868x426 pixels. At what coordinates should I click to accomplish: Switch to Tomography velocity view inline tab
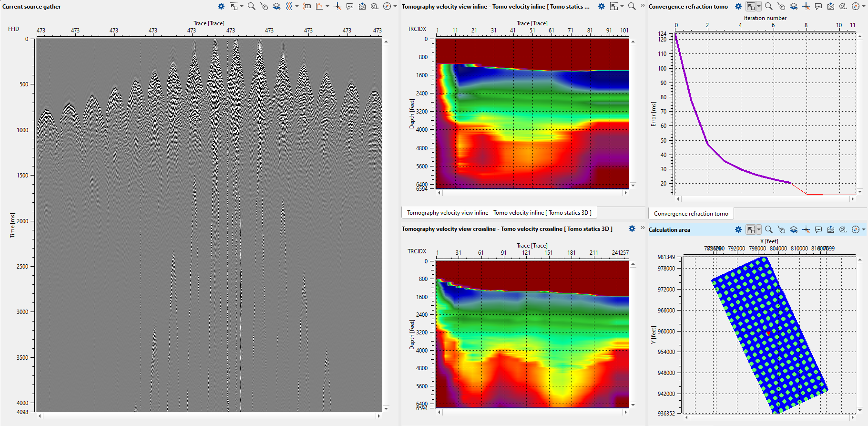tap(499, 213)
